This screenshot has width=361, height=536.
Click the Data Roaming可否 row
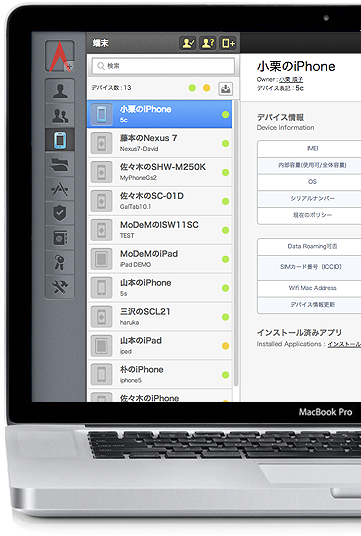pyautogui.click(x=309, y=246)
